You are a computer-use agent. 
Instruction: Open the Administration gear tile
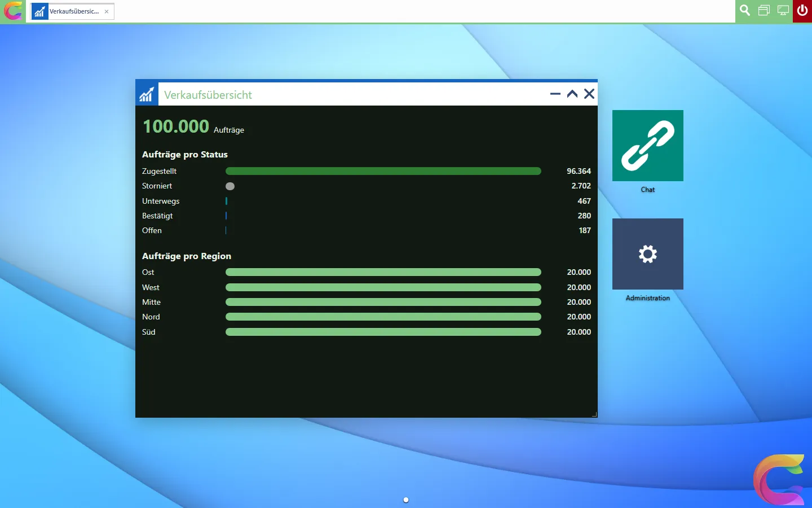pyautogui.click(x=648, y=254)
